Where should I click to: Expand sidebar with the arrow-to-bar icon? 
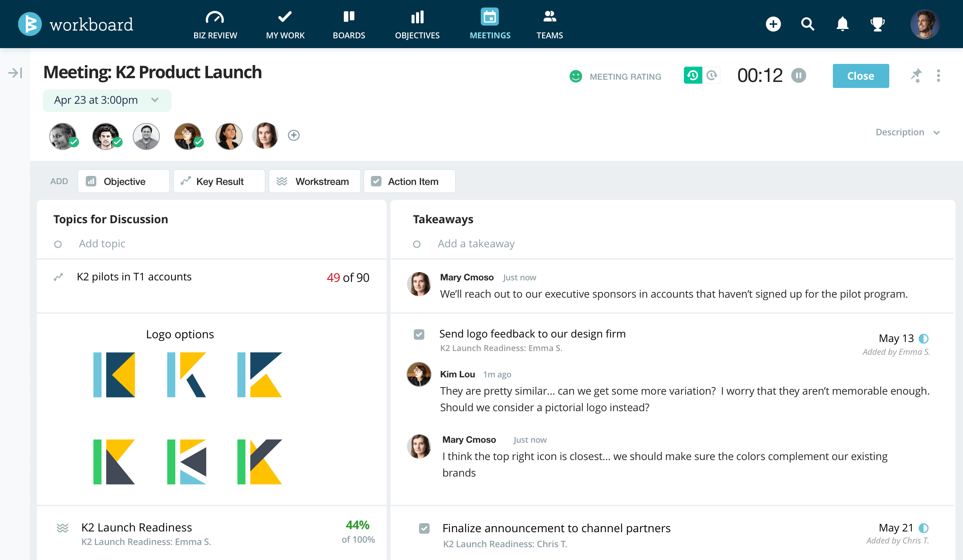coord(15,73)
